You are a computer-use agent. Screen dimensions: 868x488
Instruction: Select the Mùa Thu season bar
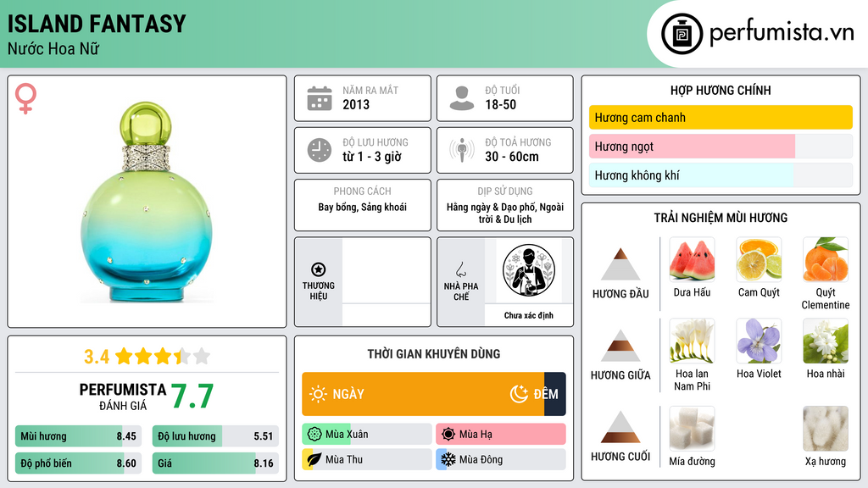(367, 459)
